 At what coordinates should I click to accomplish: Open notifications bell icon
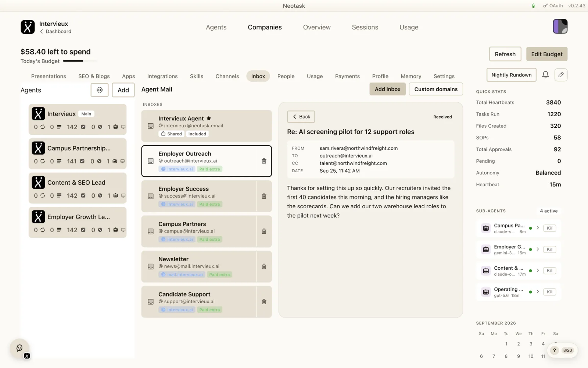[x=545, y=75]
